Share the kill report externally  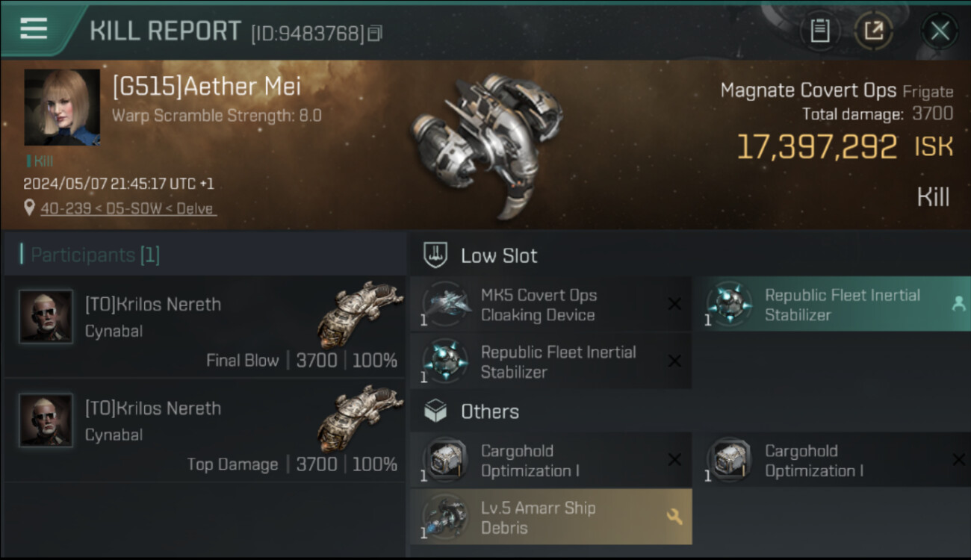point(872,31)
